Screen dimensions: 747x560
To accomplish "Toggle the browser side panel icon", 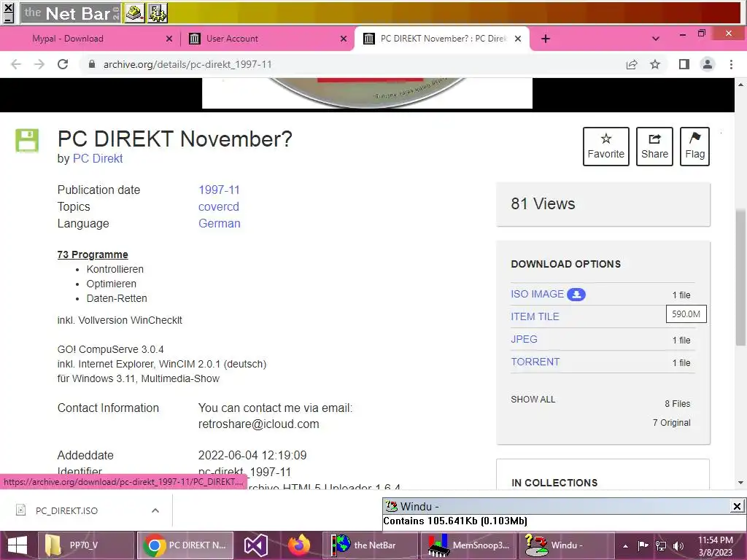I will coord(684,64).
